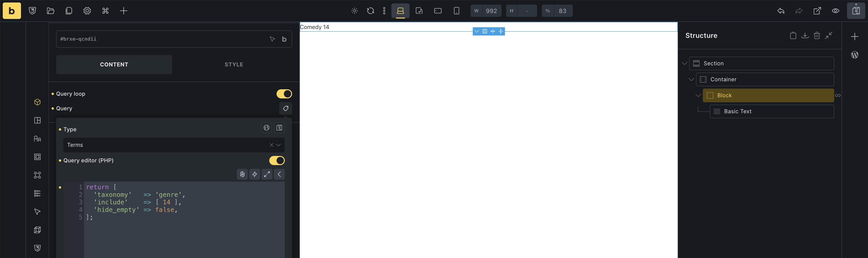
Task: Click horizontal sizing icon on canvas element toolbar
Action: coord(493,31)
